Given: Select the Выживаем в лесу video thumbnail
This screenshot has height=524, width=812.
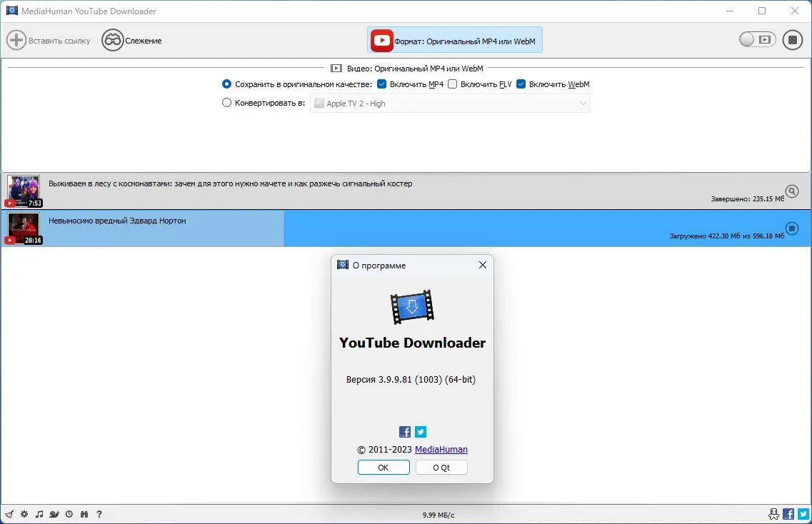Looking at the screenshot, I should (24, 190).
